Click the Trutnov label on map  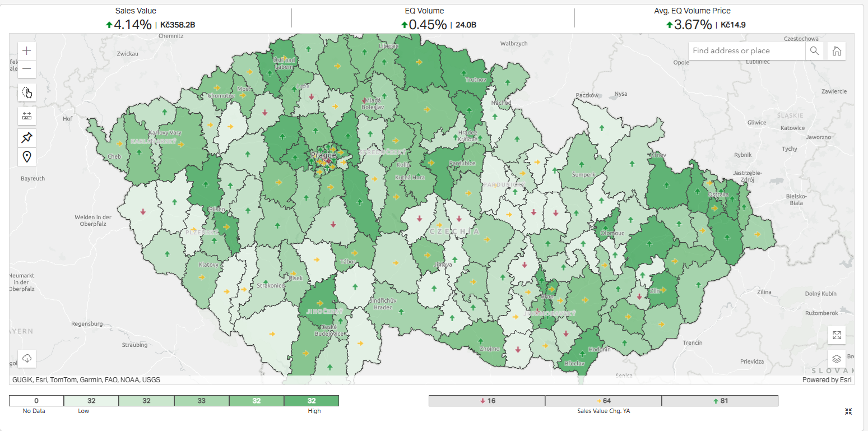pos(476,80)
